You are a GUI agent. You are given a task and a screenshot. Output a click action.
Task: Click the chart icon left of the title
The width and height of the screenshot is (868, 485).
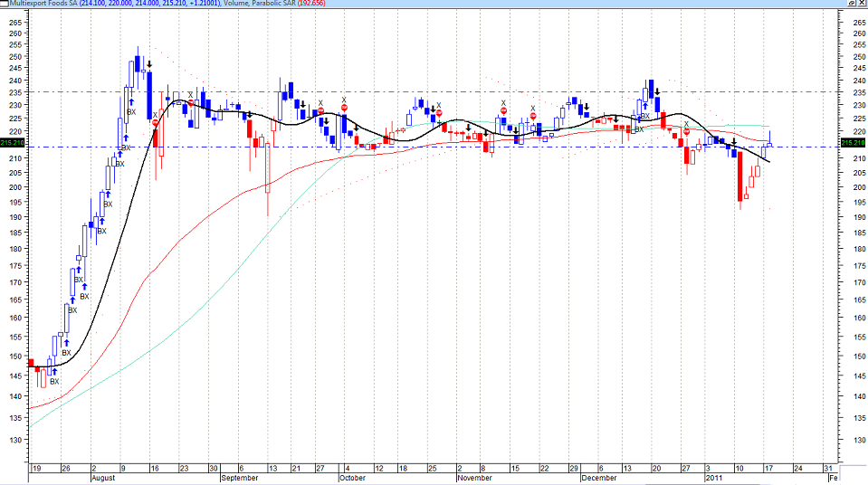[x=5, y=4]
